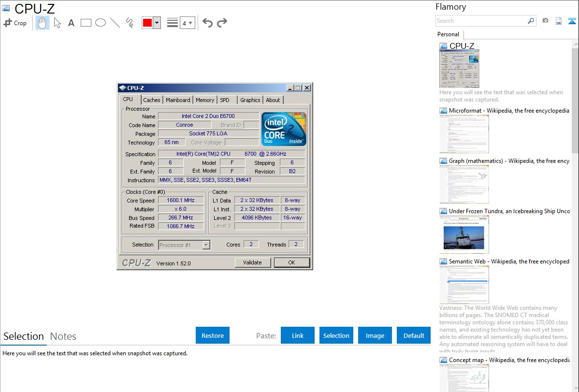Undo the last annotation

click(207, 23)
